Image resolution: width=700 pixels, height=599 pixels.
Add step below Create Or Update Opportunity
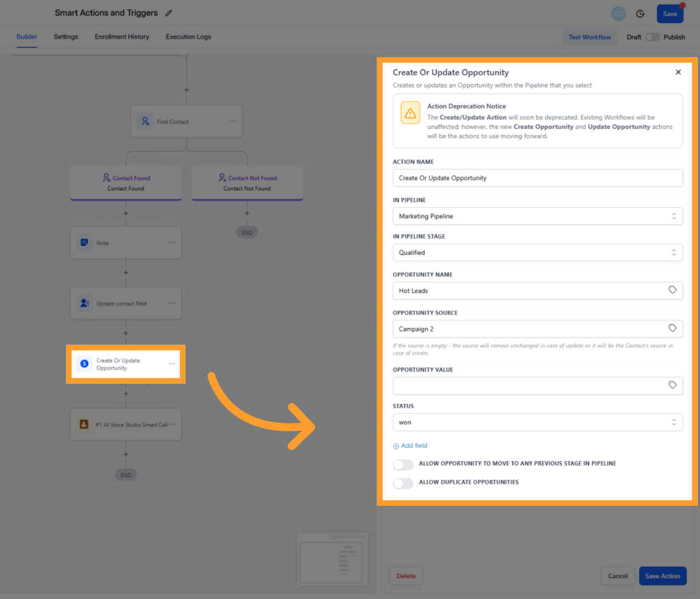pyautogui.click(x=126, y=394)
